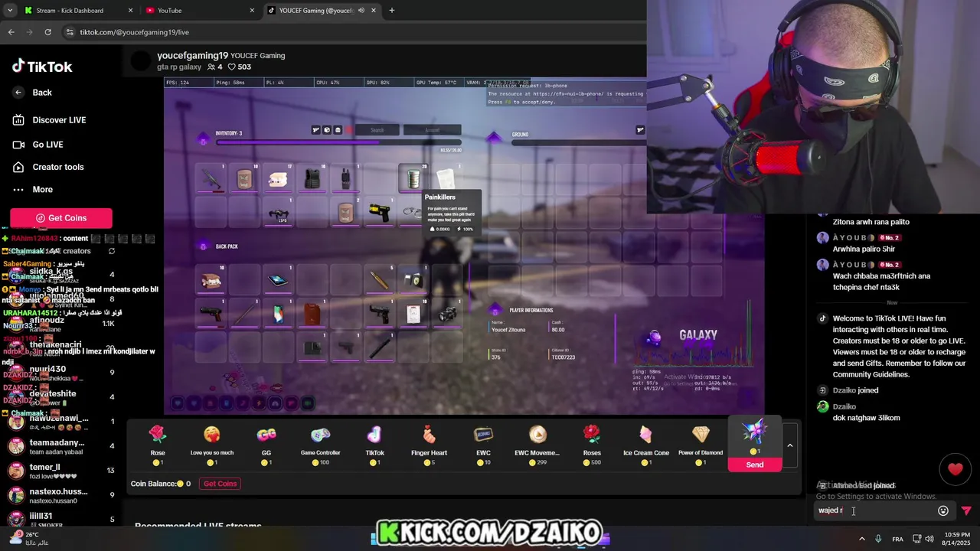980x551 pixels.
Task: Click Get Coins next to Coin Balance
Action: click(220, 484)
